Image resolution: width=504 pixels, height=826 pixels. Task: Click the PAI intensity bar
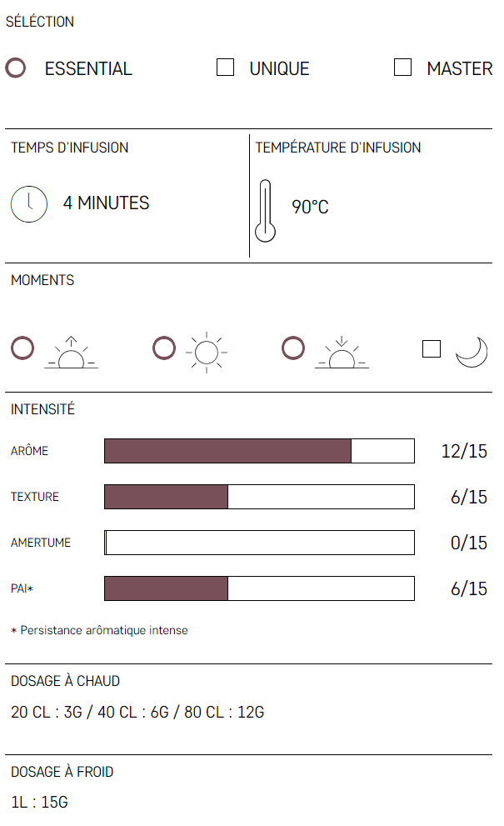pos(259,588)
